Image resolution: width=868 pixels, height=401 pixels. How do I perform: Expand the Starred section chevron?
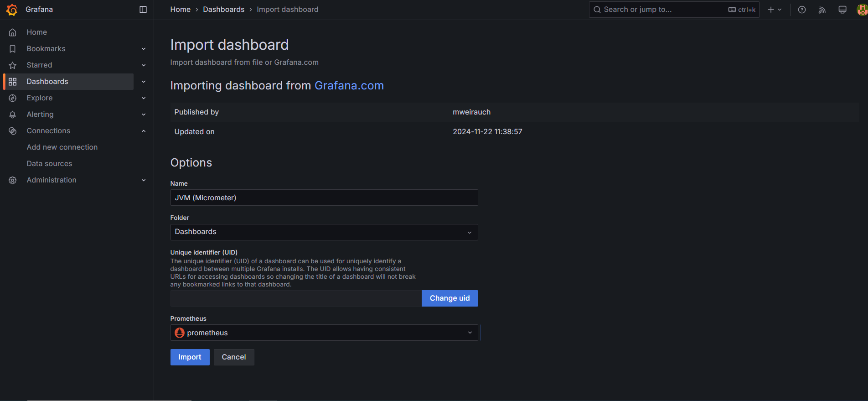pyautogui.click(x=144, y=65)
